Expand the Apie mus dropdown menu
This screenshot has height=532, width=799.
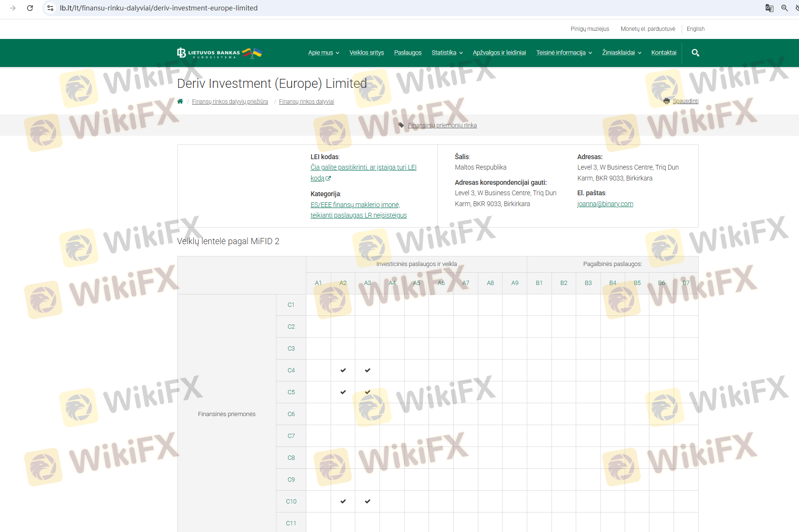[323, 53]
